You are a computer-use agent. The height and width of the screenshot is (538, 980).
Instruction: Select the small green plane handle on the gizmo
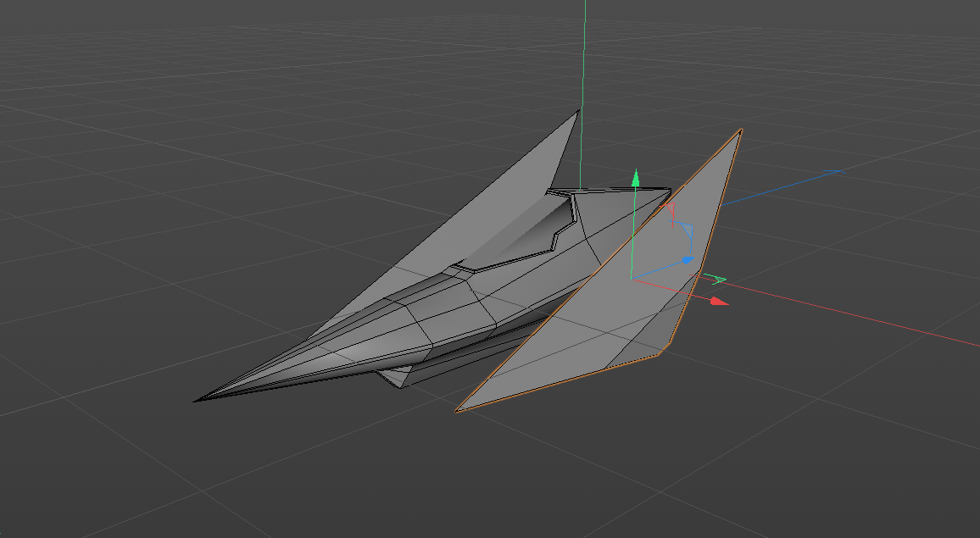(715, 279)
